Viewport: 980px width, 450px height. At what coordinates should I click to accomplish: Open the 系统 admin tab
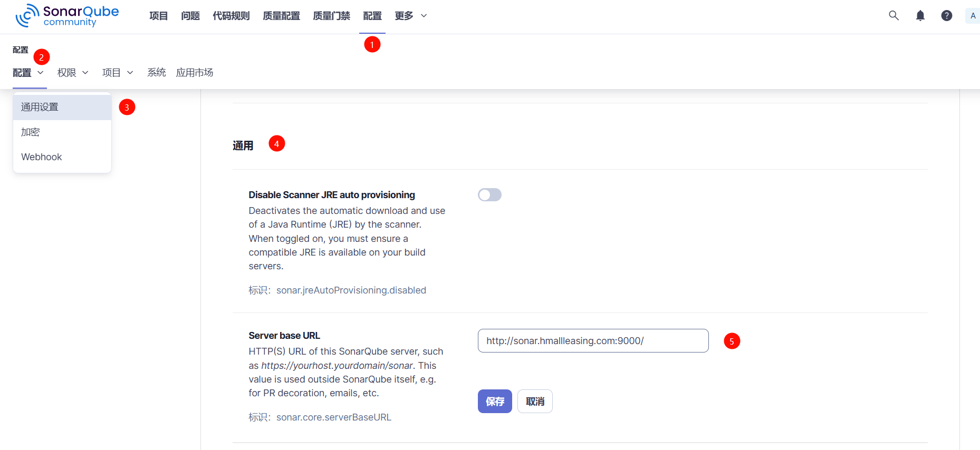156,73
